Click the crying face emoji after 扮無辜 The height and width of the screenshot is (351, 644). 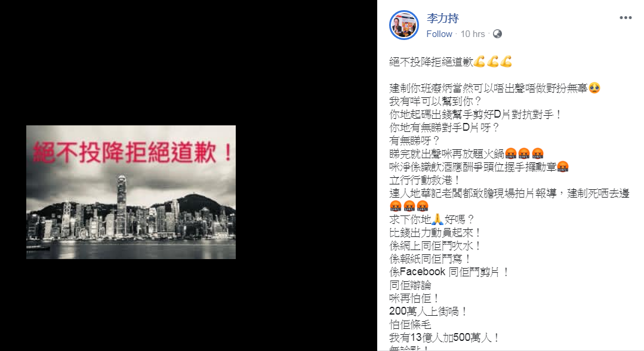[594, 88]
